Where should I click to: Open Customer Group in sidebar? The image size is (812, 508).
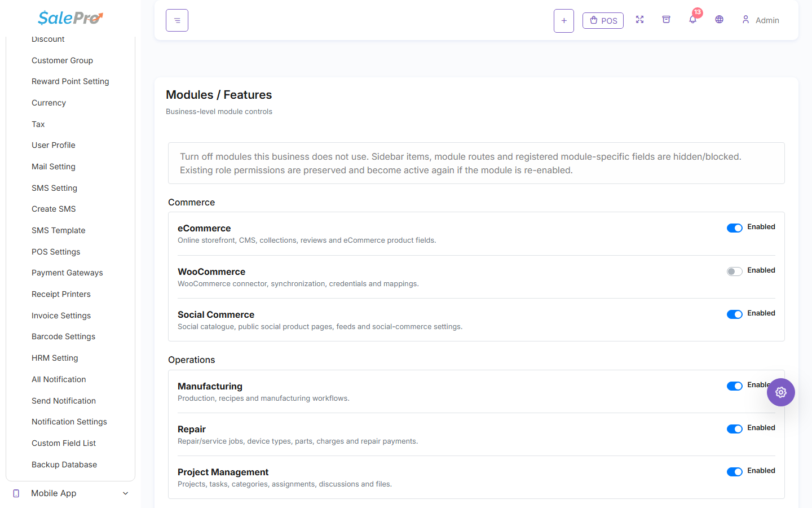62,60
